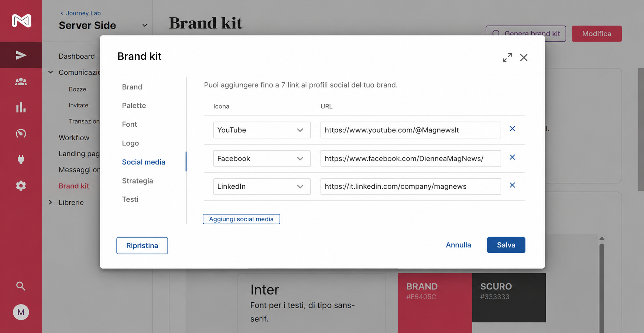
Task: Expand the Brand kit dialog to fullscreen
Action: click(x=507, y=58)
